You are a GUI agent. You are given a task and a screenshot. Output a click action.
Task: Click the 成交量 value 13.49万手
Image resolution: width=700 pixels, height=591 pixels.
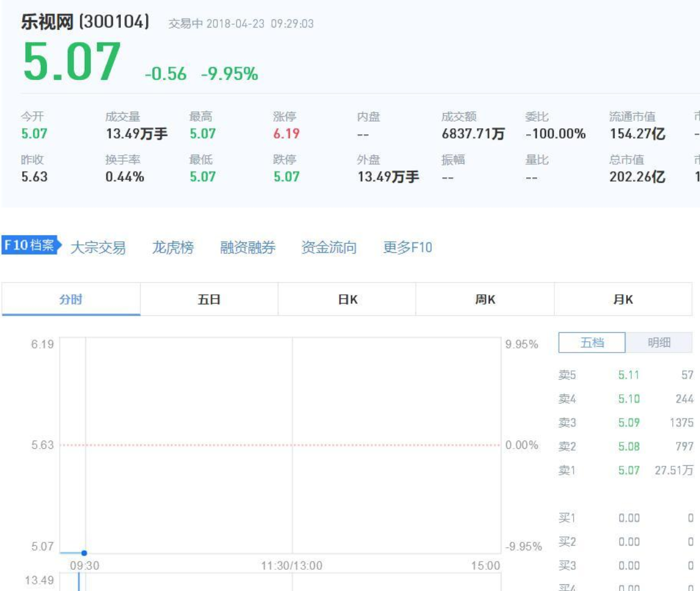pyautogui.click(x=137, y=134)
